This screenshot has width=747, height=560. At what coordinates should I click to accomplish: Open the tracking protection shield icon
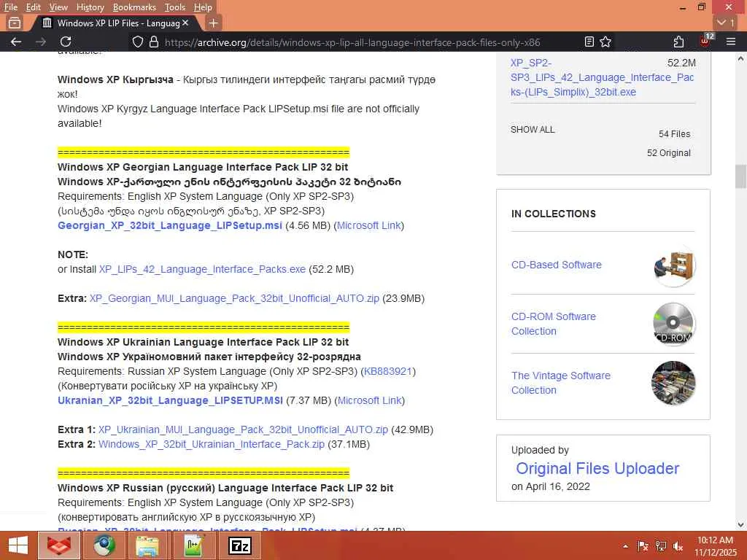click(x=137, y=42)
